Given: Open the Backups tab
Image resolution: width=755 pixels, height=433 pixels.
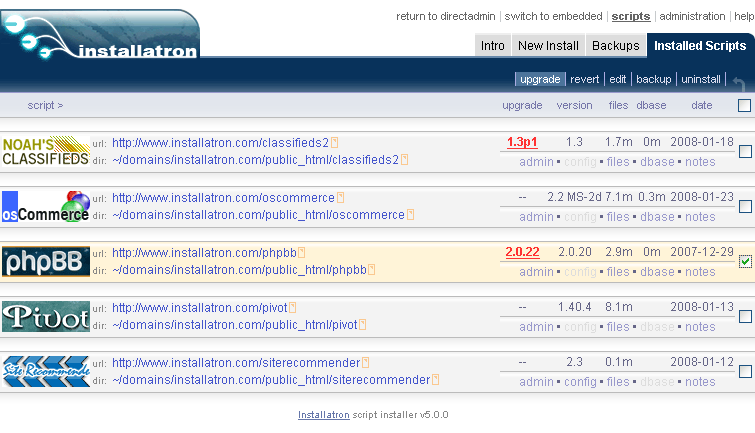Looking at the screenshot, I should pos(616,46).
